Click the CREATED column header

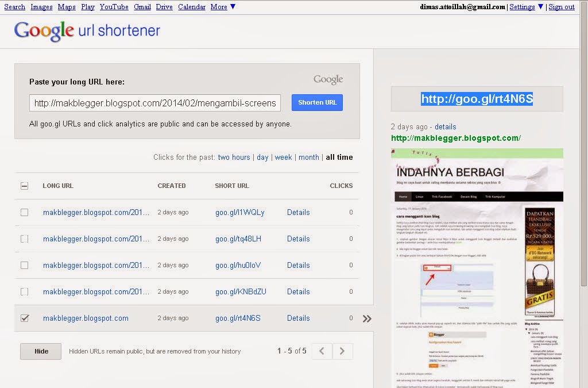(172, 186)
